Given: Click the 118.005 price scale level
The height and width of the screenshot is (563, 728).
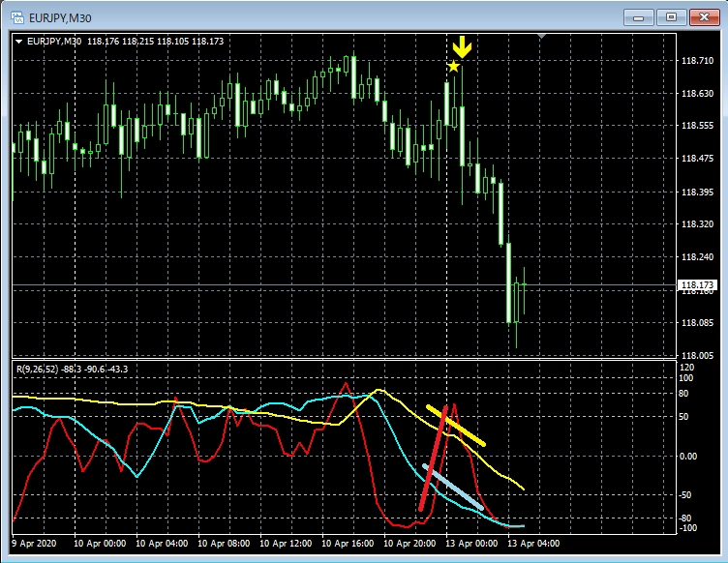Looking at the screenshot, I should tap(697, 356).
